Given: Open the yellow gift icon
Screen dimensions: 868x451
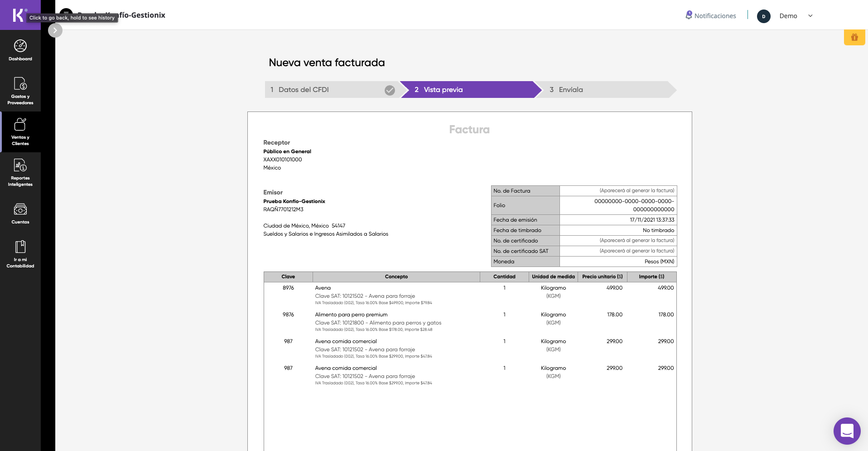Looking at the screenshot, I should [854, 38].
